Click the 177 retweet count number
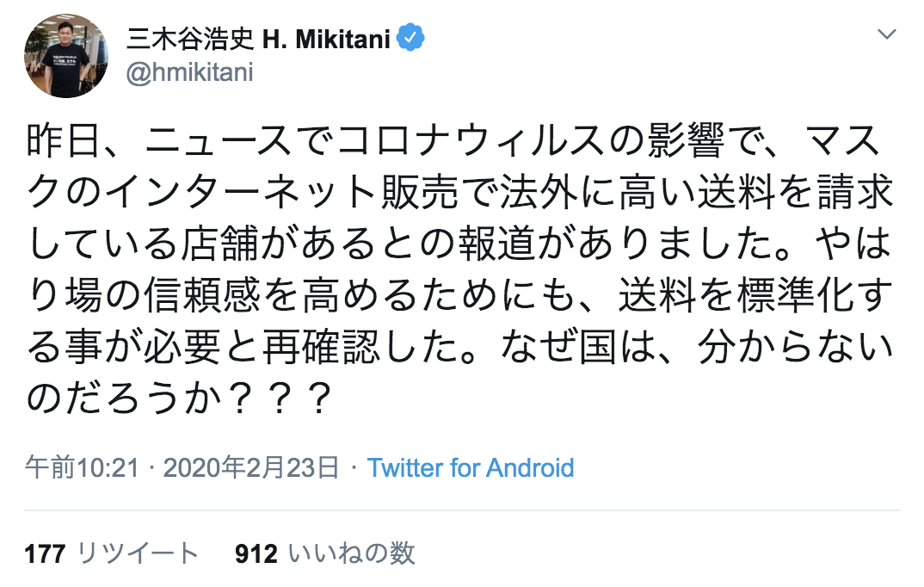Screen dimensions: 924x587 coord(45,553)
